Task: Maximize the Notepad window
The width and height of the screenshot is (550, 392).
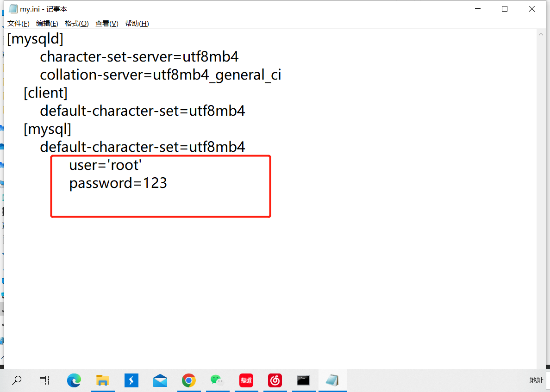Action: pos(505,9)
